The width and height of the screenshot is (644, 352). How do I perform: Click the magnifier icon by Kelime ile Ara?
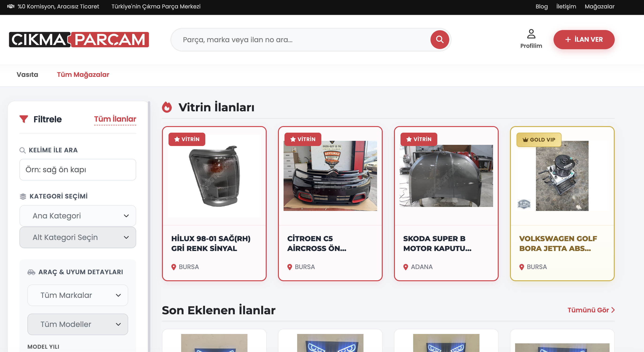click(x=22, y=150)
